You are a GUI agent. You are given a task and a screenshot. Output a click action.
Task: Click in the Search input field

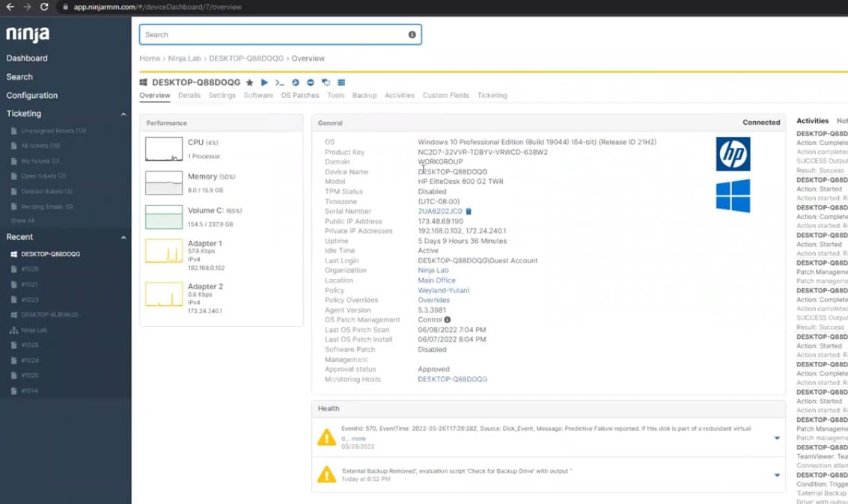point(280,34)
